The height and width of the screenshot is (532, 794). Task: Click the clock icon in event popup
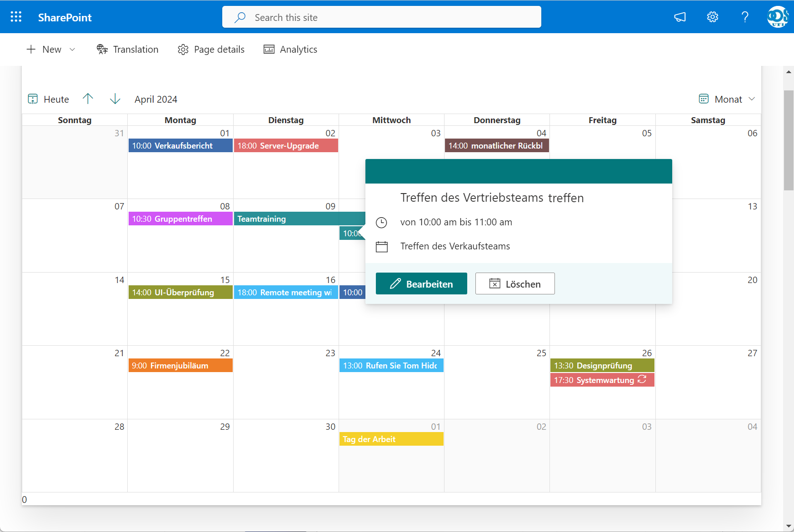(381, 223)
